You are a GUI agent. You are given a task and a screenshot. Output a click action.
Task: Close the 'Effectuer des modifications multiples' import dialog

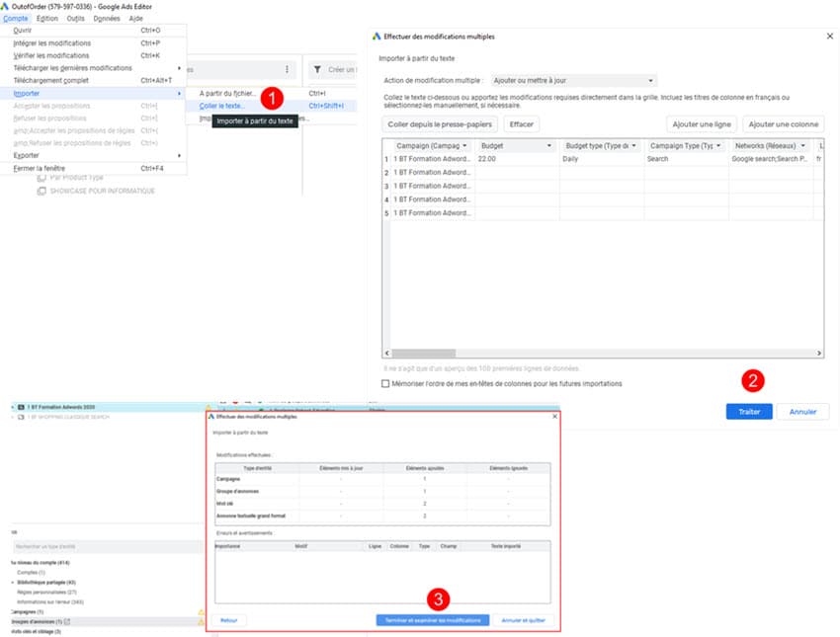click(x=830, y=37)
